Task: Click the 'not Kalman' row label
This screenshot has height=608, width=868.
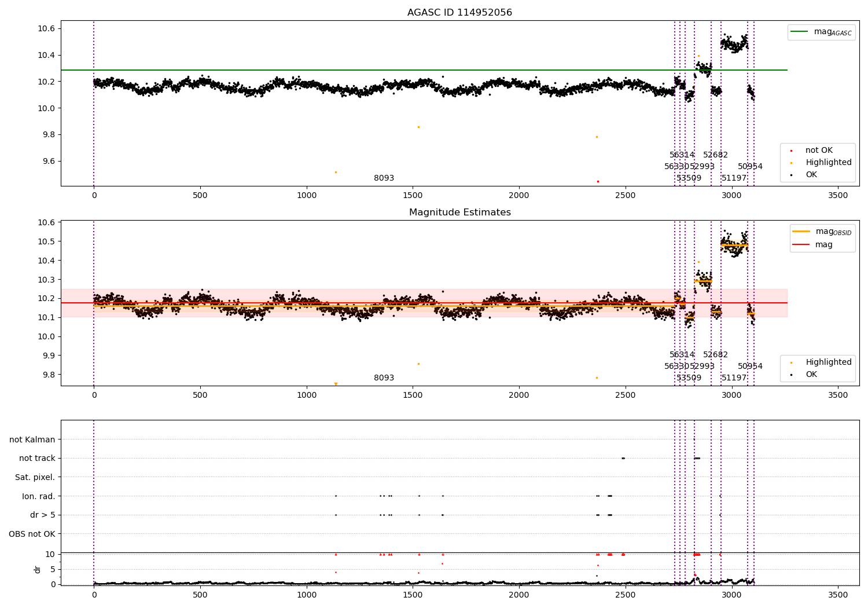Action: pyautogui.click(x=32, y=440)
